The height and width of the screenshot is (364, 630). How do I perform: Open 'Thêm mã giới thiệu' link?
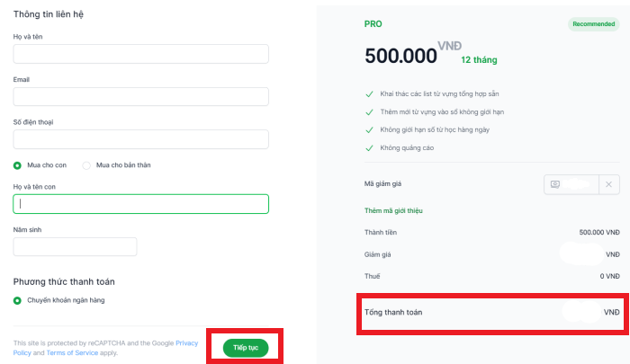tap(393, 210)
